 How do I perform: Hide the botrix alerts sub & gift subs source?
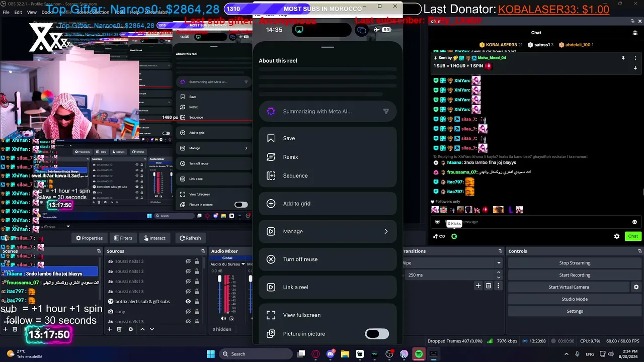point(188,302)
